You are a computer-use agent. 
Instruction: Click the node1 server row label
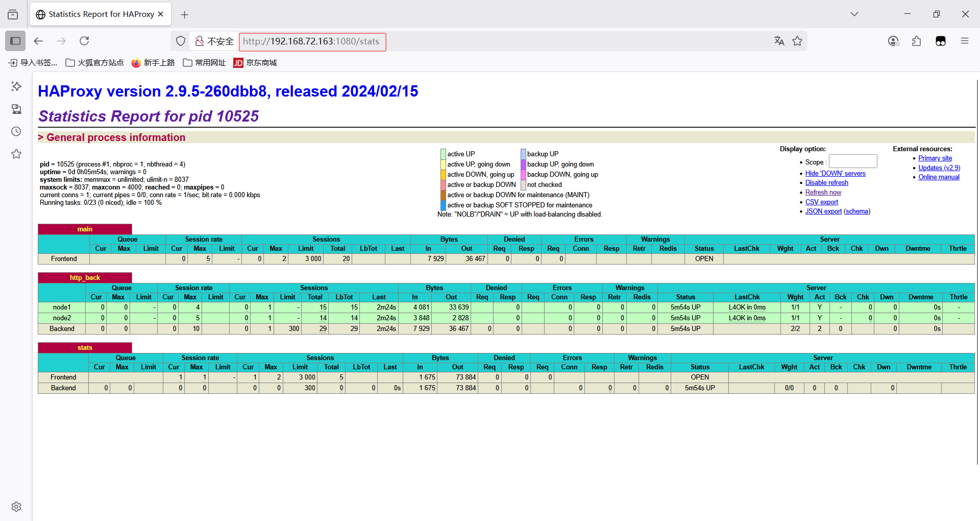tap(62, 307)
